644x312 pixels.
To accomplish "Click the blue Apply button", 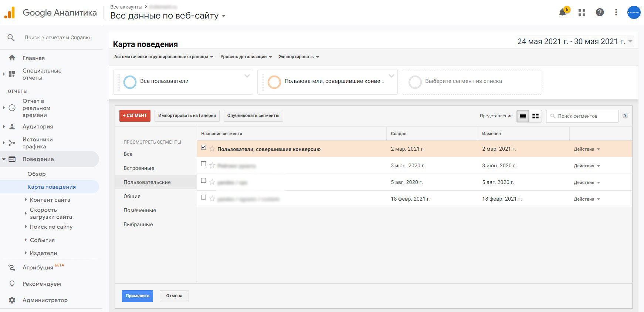I will tap(137, 296).
